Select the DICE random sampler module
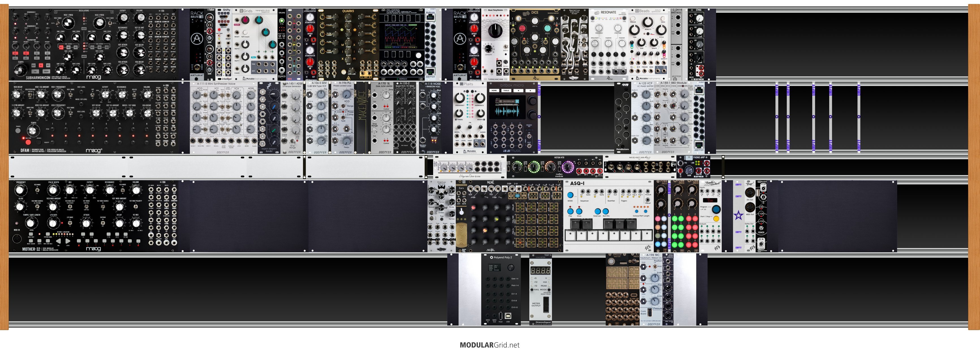This screenshot has height=351, width=980. click(535, 44)
